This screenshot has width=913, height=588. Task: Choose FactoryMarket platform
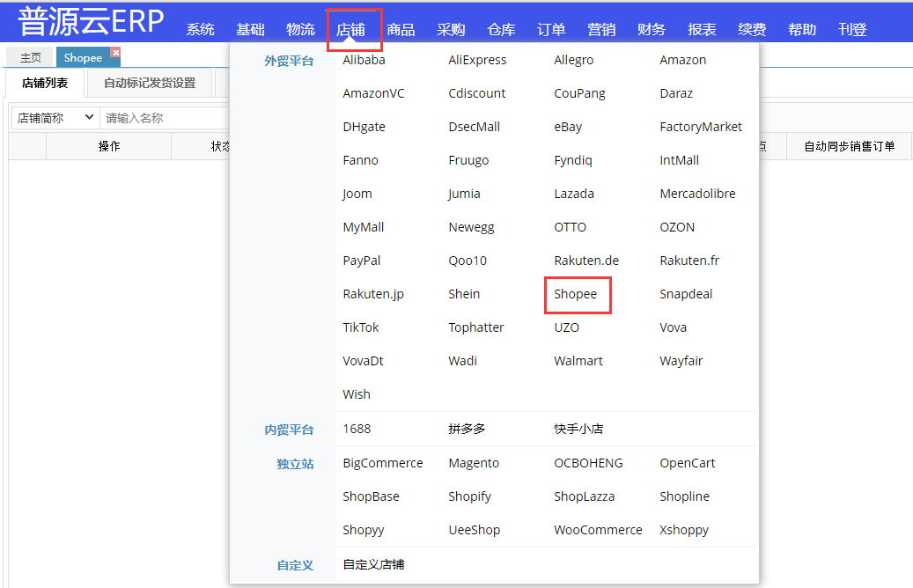tap(701, 127)
